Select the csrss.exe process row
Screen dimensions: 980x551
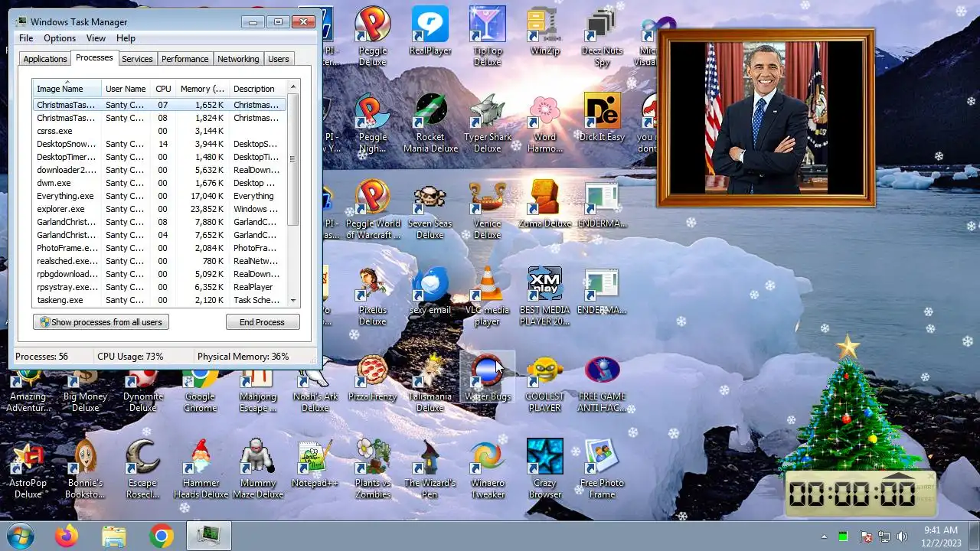(159, 131)
